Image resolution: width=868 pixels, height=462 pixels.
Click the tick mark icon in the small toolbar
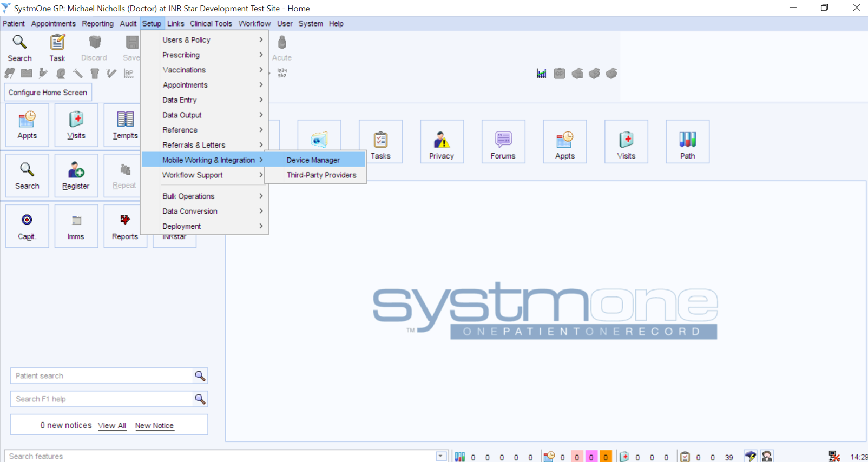[111, 73]
